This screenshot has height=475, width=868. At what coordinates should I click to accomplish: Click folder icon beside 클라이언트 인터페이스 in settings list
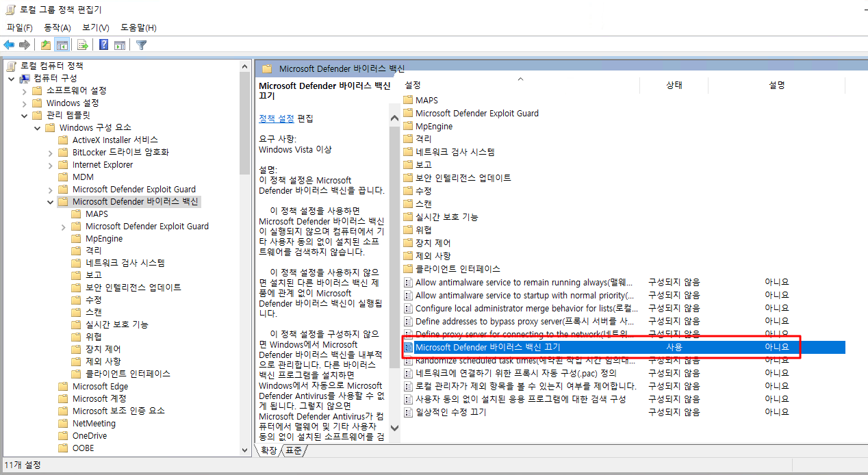(x=409, y=268)
